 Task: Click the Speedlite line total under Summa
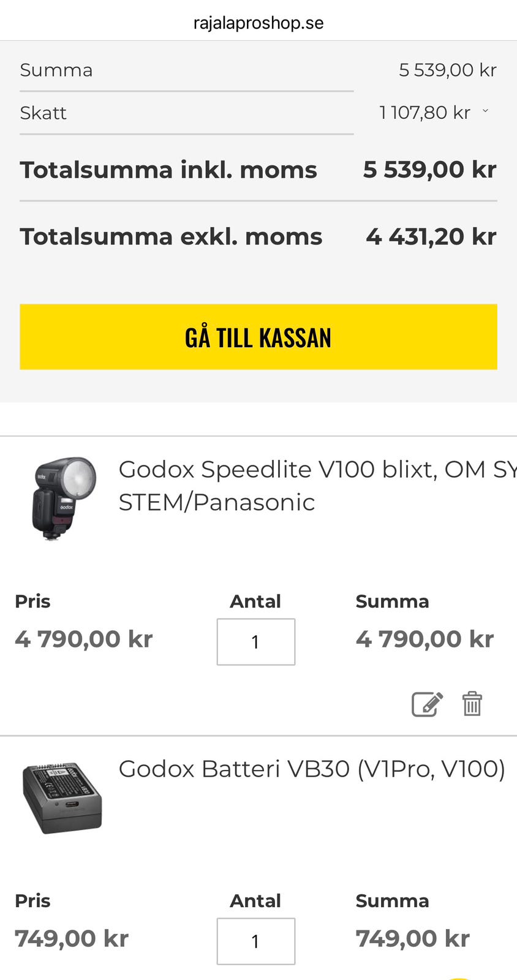[425, 639]
